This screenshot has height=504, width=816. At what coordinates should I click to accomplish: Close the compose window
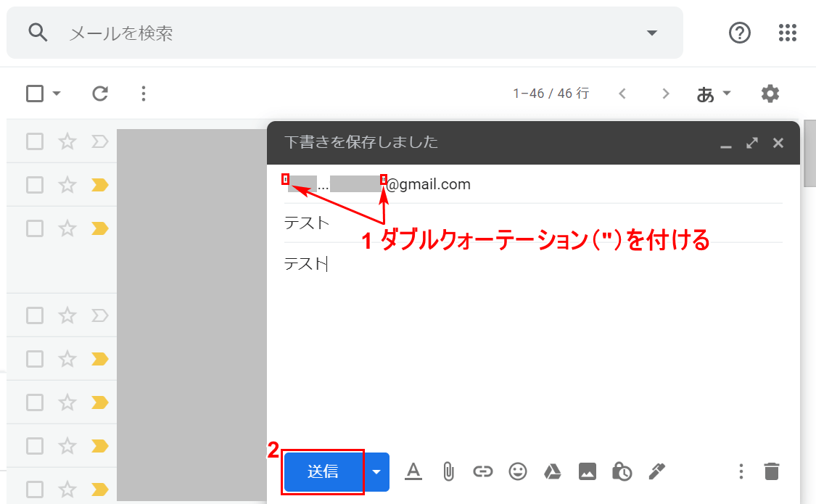click(778, 143)
